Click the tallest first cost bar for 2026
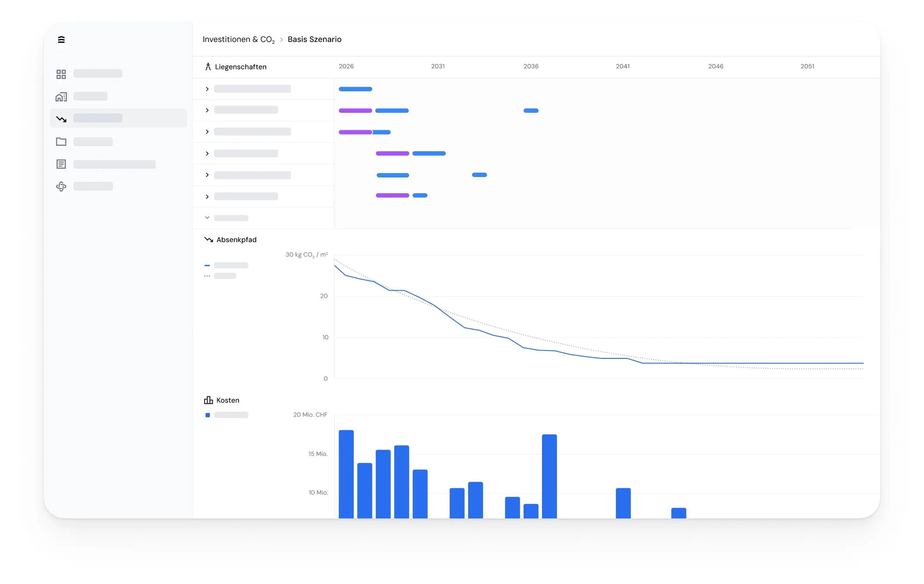924x584 pixels. [346, 474]
